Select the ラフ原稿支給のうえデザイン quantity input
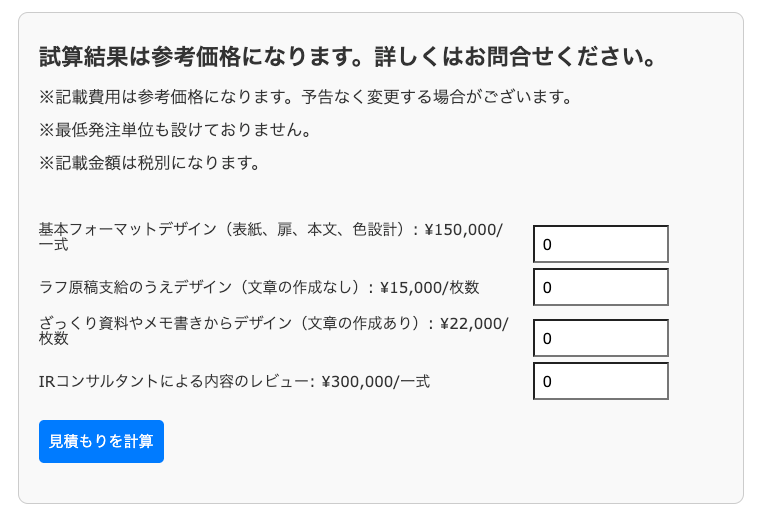 point(600,287)
